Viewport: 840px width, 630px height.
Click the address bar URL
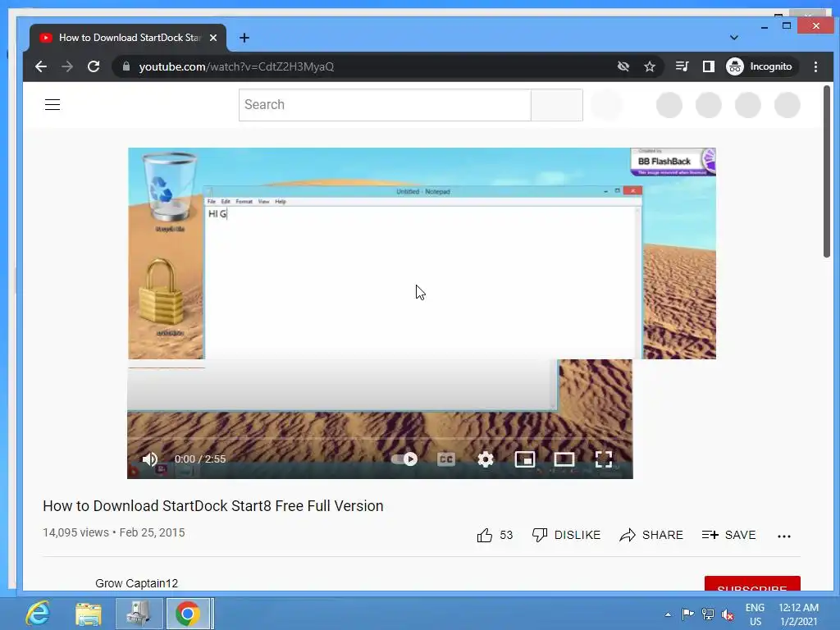point(236,66)
